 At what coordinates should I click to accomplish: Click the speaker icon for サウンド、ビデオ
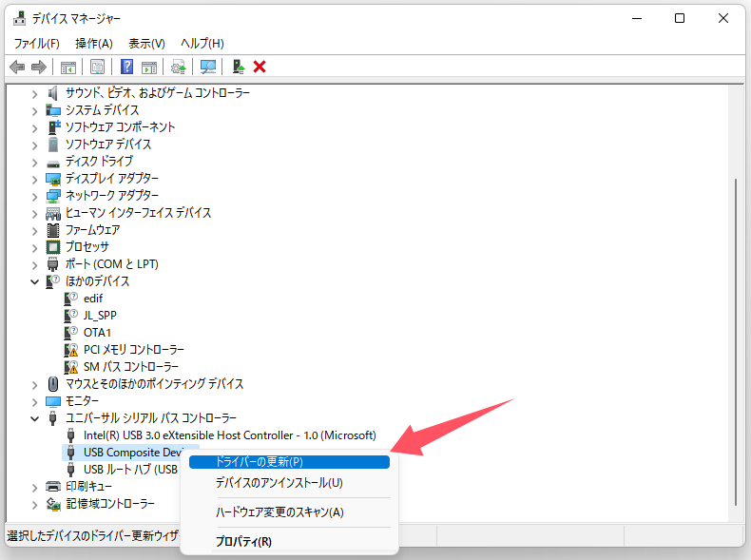click(52, 93)
